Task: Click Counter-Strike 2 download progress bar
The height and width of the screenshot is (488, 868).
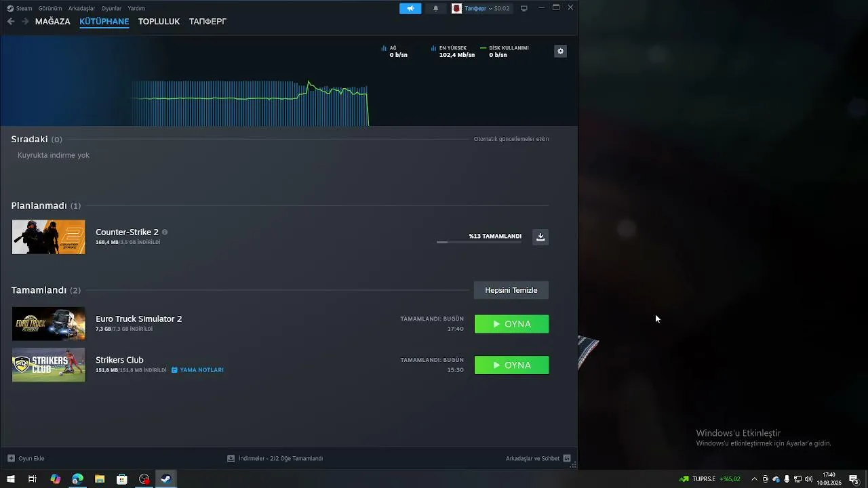Action: point(479,242)
